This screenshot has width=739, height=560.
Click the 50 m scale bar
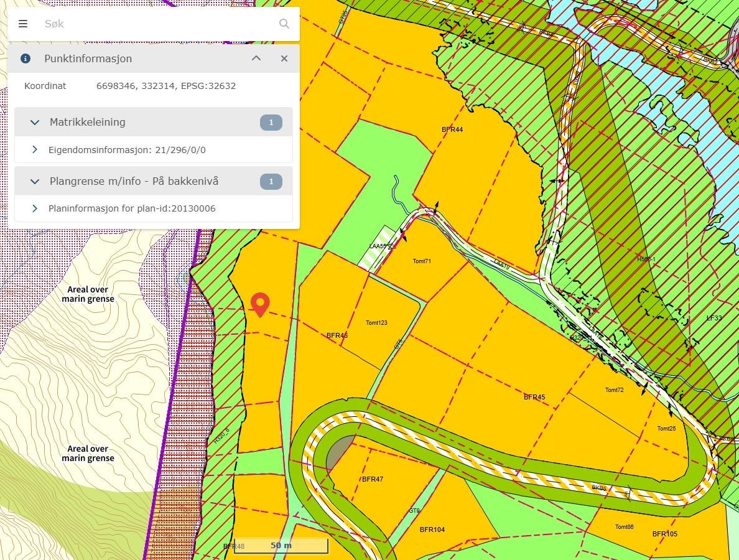(x=281, y=546)
